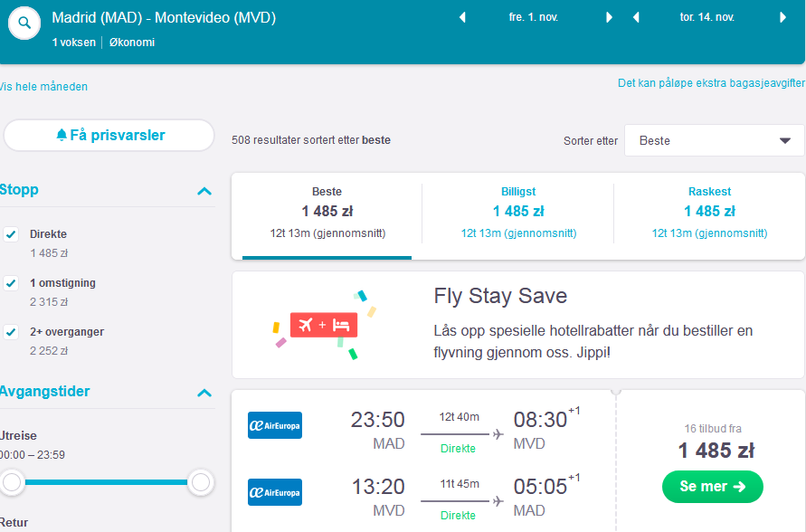Image resolution: width=806 pixels, height=532 pixels.
Task: Collapse the Avgangstider filter section
Action: click(204, 394)
